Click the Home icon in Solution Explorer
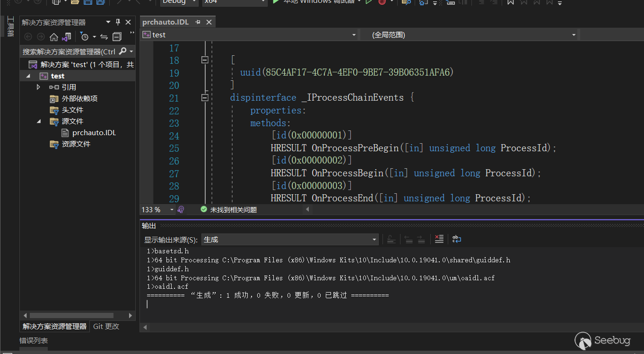 (x=54, y=37)
